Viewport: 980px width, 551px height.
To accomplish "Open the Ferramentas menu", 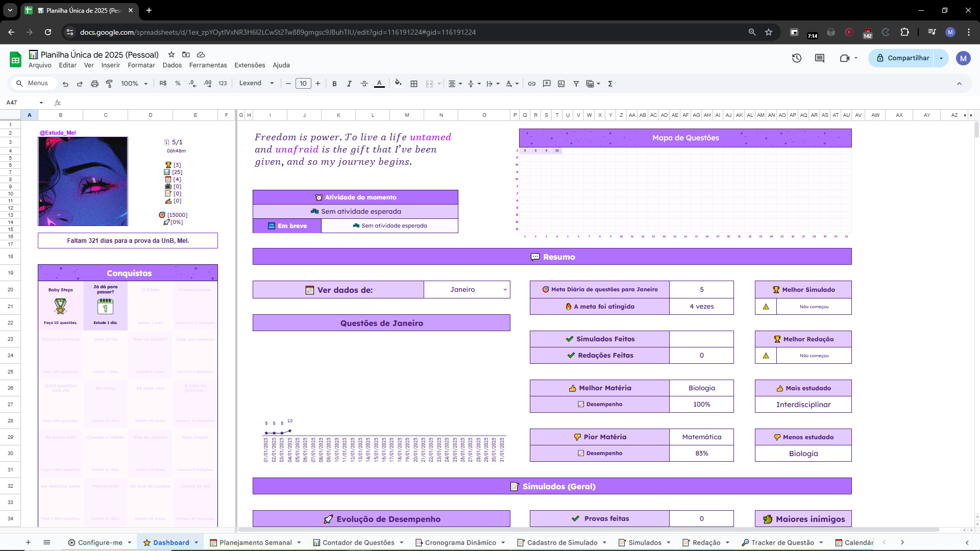I will [208, 65].
